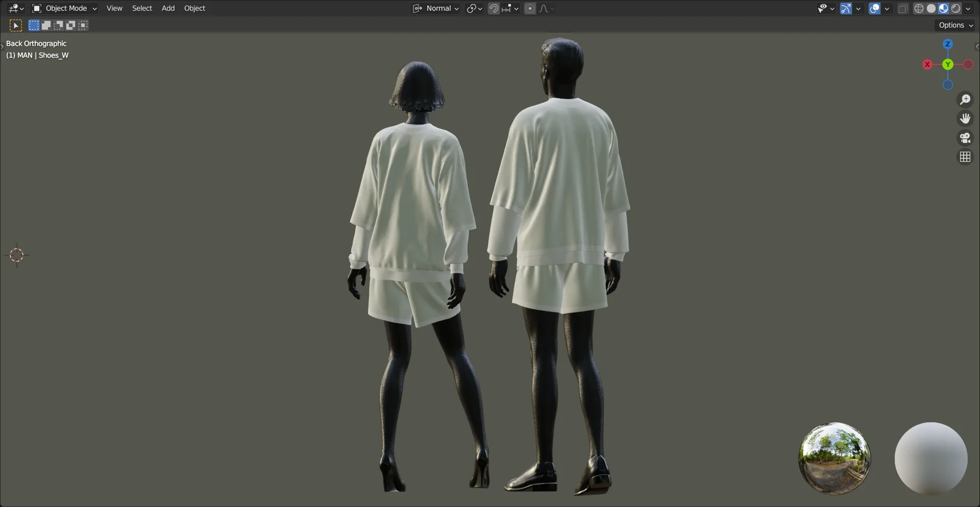Select the Move view hand icon
This screenshot has width=980, height=507.
pos(965,118)
